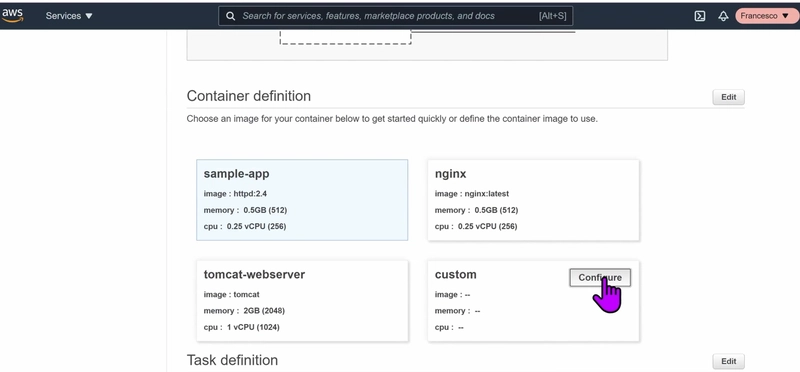The image size is (800, 372).
Task: Click the Container definition heading
Action: tap(248, 96)
